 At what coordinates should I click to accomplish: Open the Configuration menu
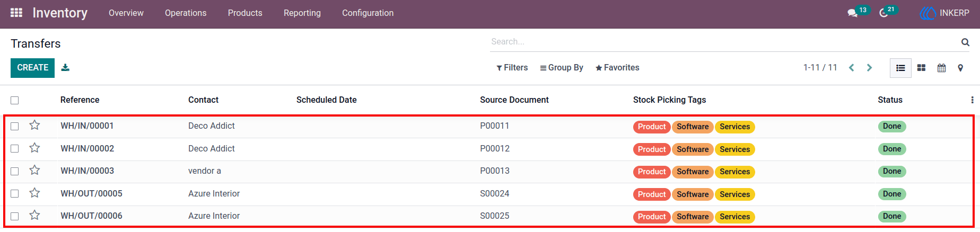pyautogui.click(x=368, y=13)
